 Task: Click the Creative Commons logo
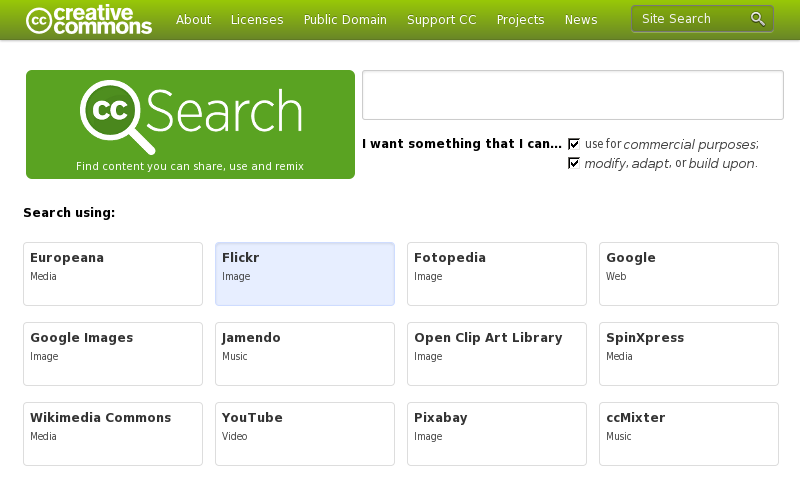coord(88,20)
